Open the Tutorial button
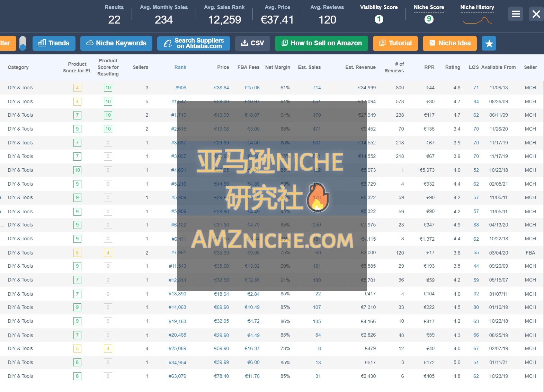 (395, 43)
